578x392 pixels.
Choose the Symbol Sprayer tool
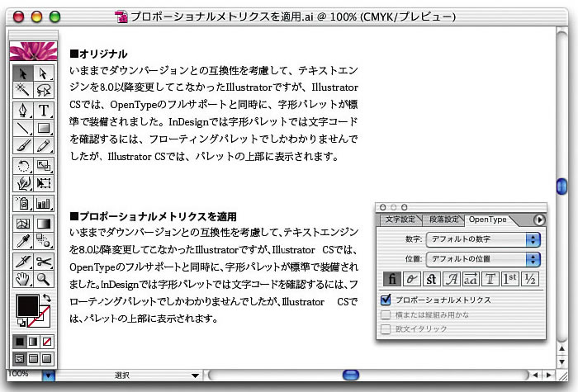pos(23,203)
